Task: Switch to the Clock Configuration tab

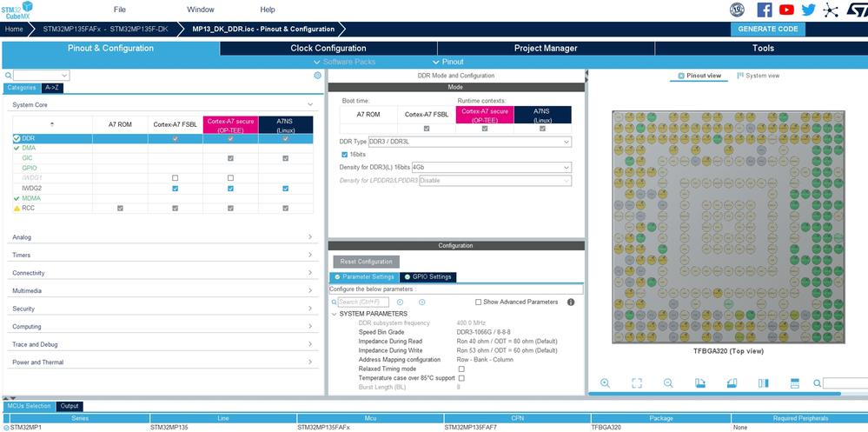Action: click(328, 48)
